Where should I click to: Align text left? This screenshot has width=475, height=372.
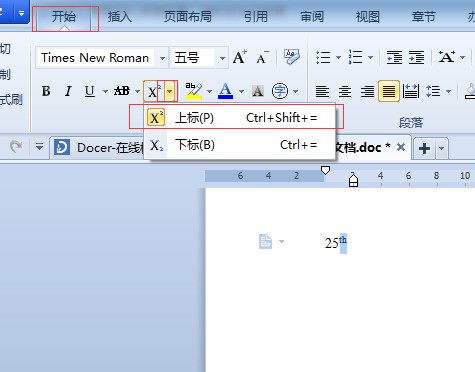322,91
